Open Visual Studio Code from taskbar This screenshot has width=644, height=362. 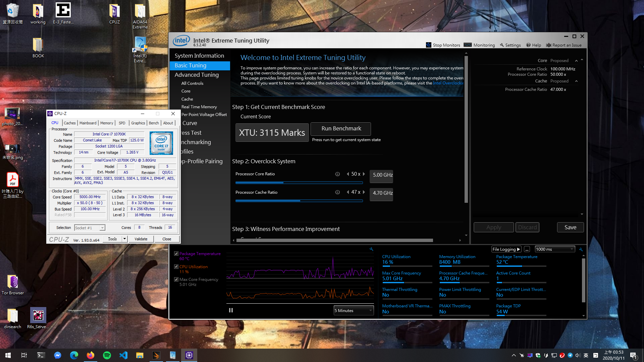[123, 355]
